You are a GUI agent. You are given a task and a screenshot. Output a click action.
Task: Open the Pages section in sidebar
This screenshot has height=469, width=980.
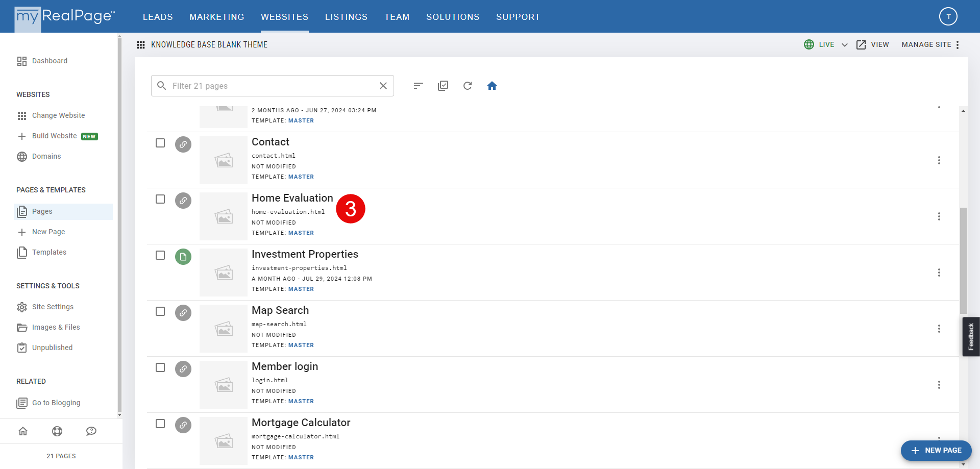pyautogui.click(x=42, y=211)
